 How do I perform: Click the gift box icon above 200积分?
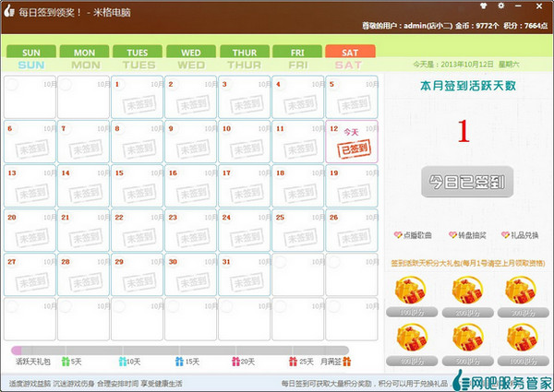[467, 291]
